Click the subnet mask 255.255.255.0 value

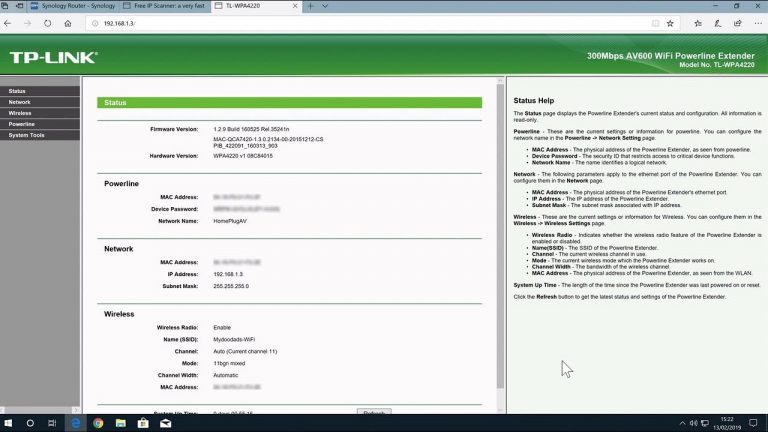coord(231,286)
